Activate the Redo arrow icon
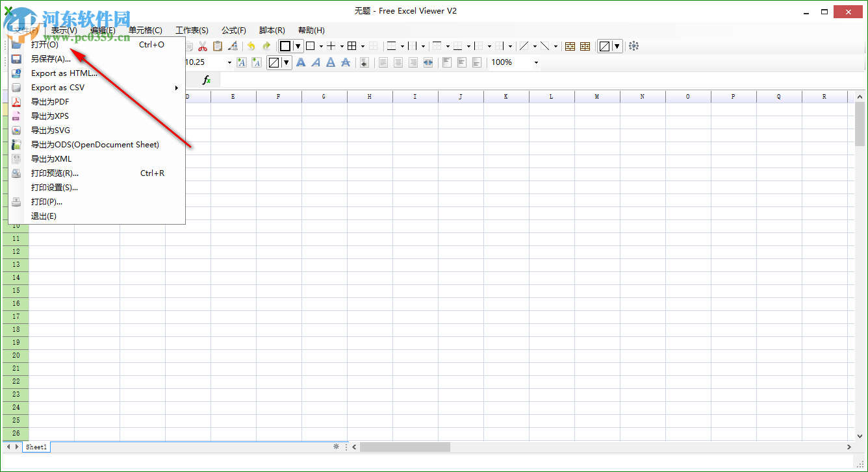 pyautogui.click(x=266, y=46)
